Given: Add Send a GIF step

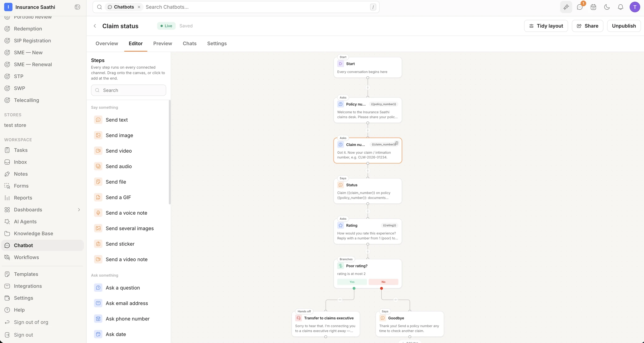Looking at the screenshot, I should click(129, 197).
